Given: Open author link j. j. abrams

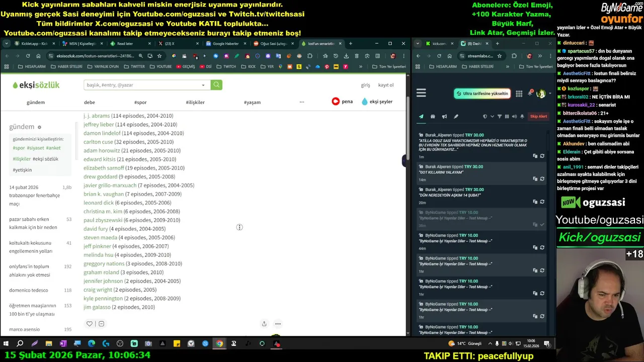Looking at the screenshot, I should click(97, 116).
